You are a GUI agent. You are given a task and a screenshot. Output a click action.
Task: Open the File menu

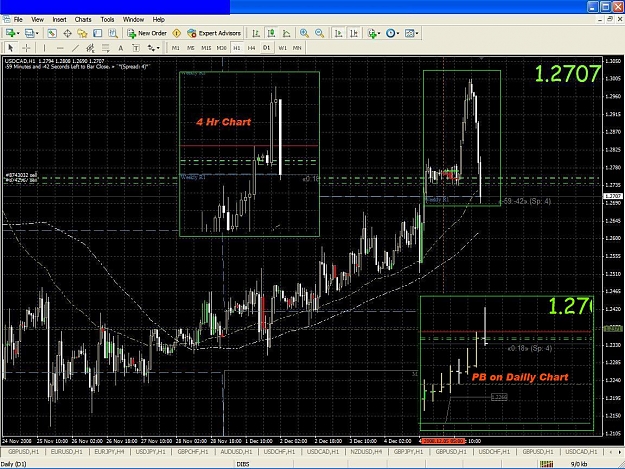tap(18, 20)
